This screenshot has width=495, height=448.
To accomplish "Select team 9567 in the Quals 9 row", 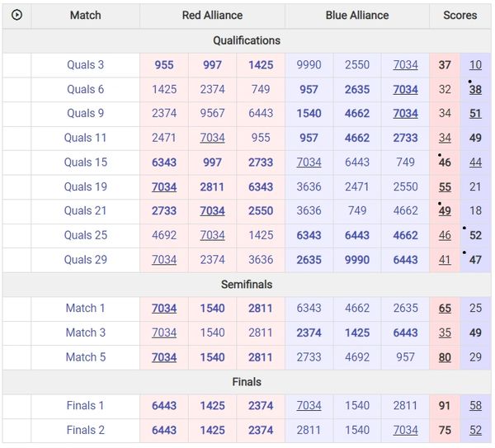I will point(212,114).
